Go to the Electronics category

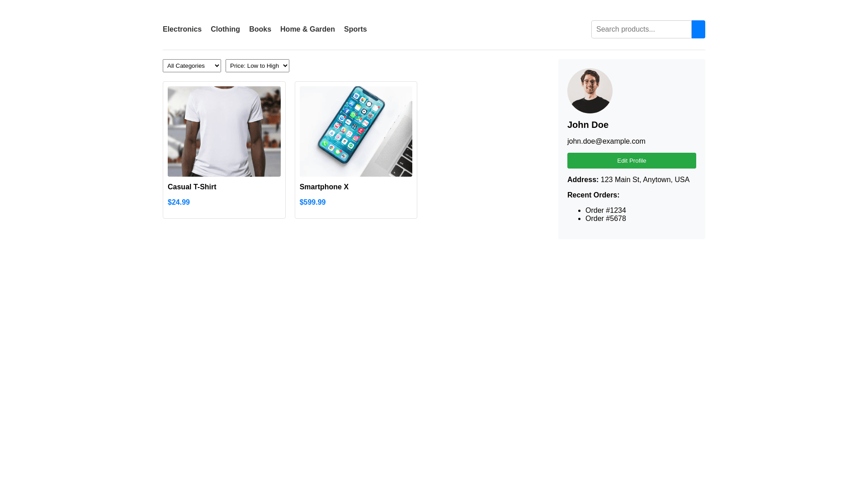(x=182, y=29)
